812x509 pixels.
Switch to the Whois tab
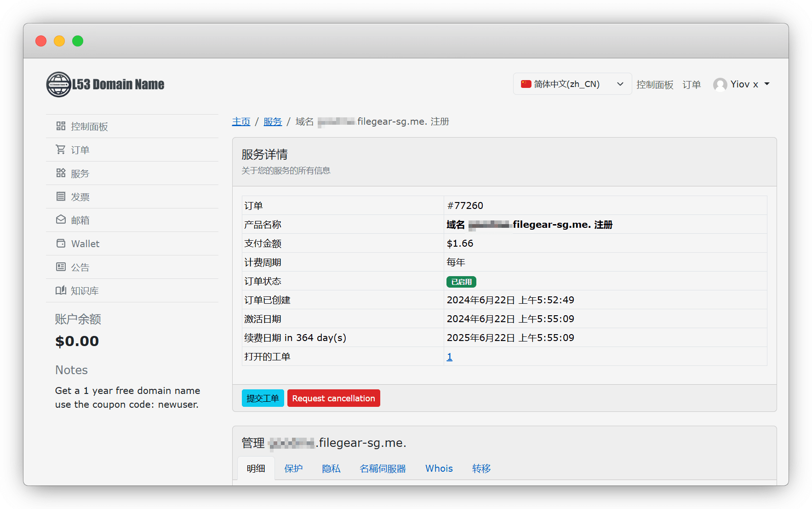pyautogui.click(x=439, y=469)
